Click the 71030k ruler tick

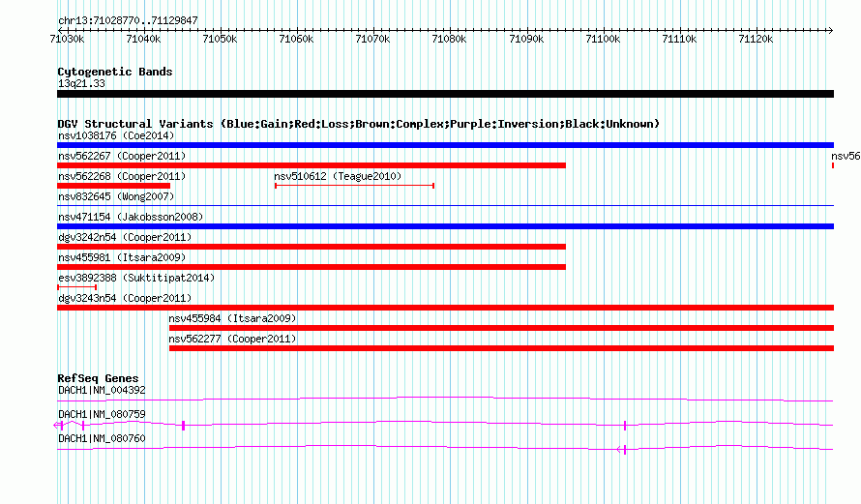pos(68,39)
